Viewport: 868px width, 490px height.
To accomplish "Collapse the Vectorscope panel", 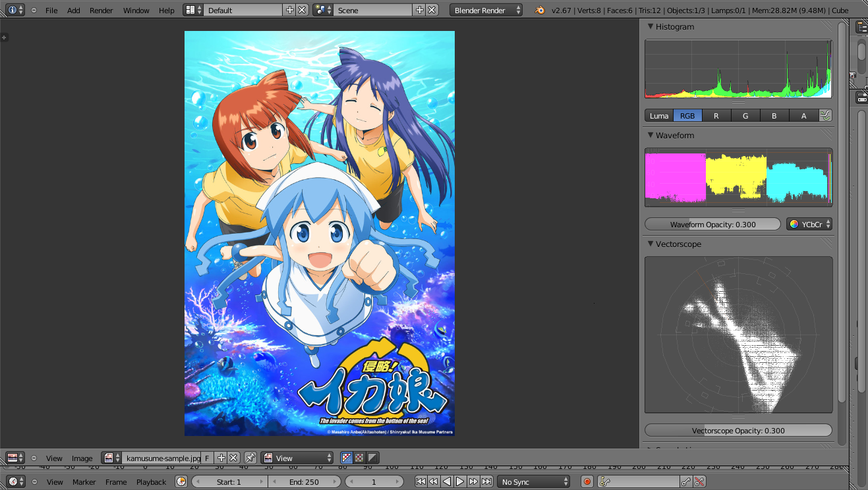I will tap(651, 244).
